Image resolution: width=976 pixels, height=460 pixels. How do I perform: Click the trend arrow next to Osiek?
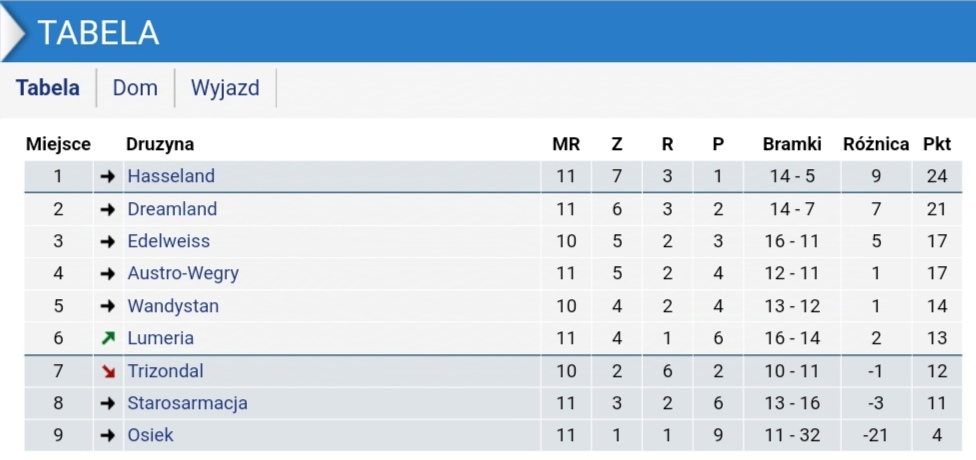point(108,435)
